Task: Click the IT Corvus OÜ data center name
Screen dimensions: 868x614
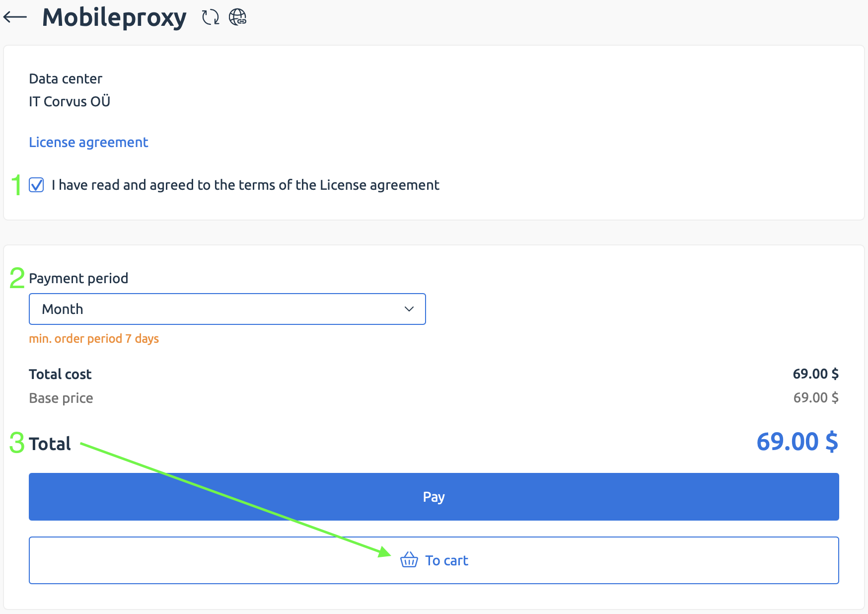Action: [x=70, y=101]
